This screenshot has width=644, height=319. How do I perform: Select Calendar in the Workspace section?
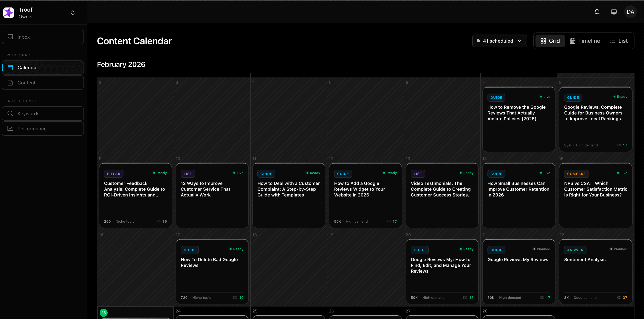43,67
